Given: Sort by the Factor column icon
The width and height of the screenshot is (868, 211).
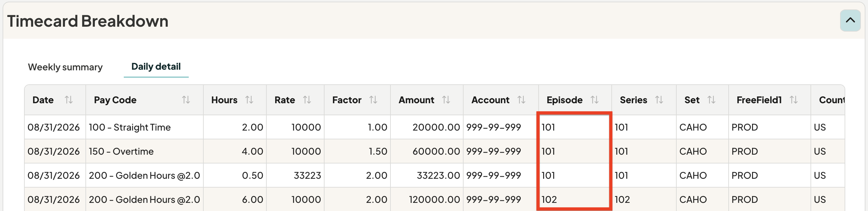Looking at the screenshot, I should [x=373, y=100].
